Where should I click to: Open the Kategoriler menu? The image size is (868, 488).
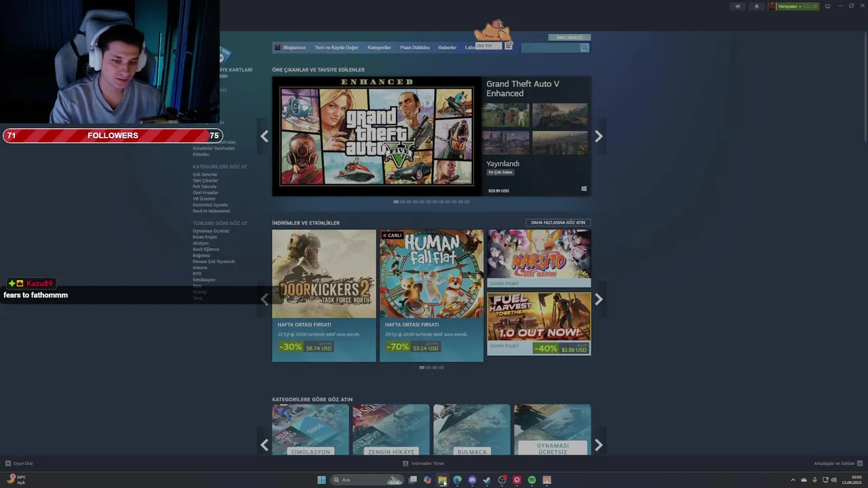point(379,47)
